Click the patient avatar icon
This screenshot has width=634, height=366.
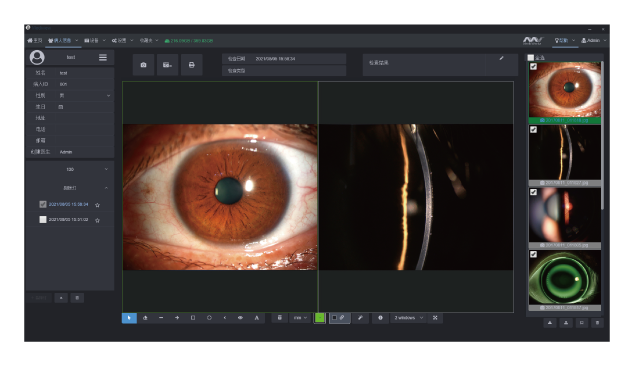click(x=37, y=57)
